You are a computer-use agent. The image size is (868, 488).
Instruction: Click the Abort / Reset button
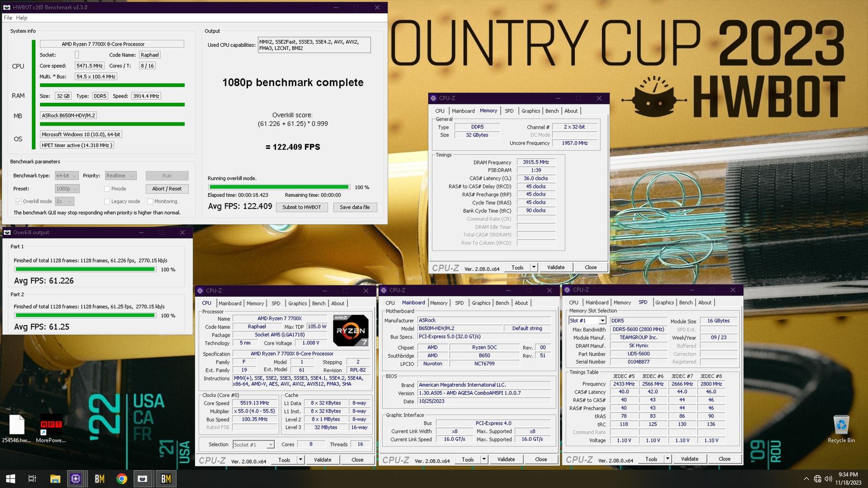(167, 189)
